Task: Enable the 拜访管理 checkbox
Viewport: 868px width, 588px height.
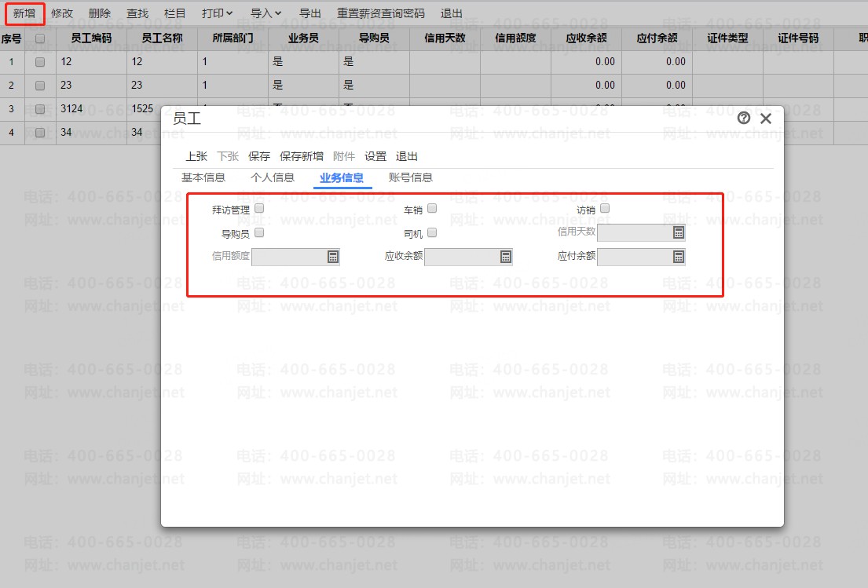Action: tap(259, 209)
